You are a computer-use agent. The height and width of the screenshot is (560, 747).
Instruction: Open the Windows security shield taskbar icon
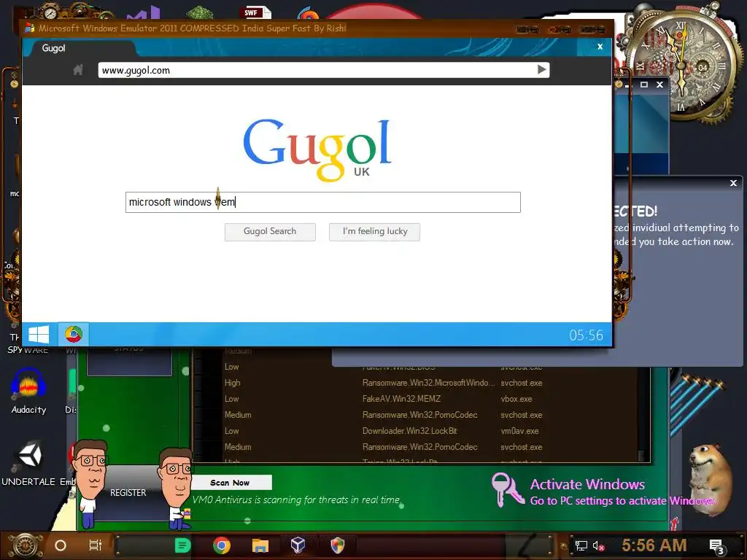pyautogui.click(x=337, y=545)
